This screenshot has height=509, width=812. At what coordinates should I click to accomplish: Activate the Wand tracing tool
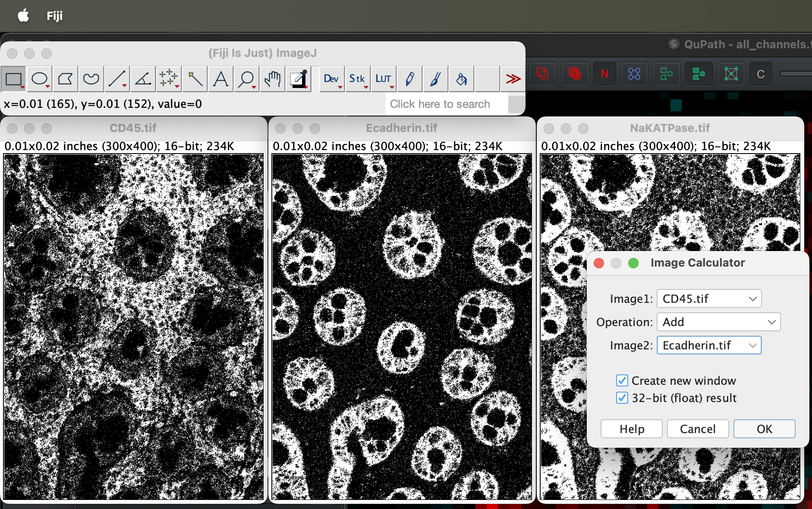point(195,79)
